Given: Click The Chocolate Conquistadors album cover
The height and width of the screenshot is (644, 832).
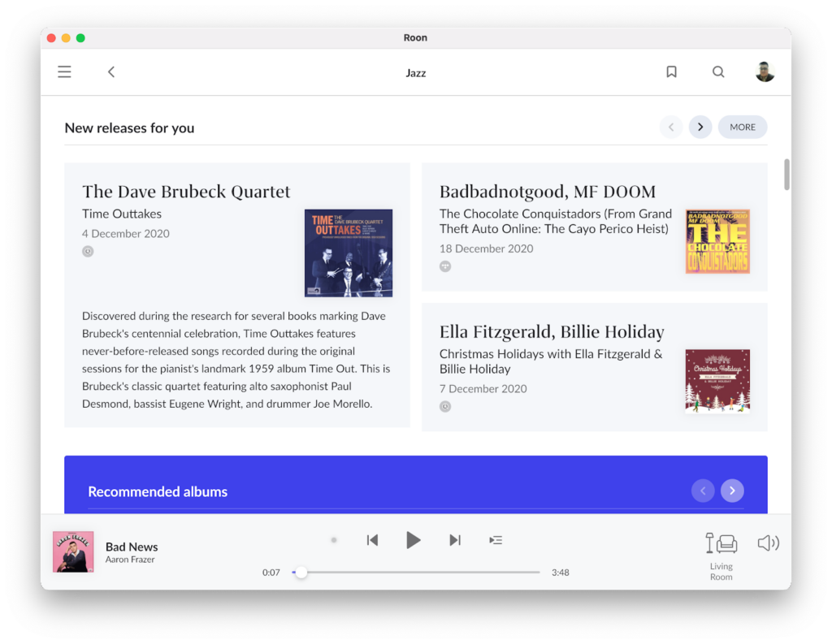Looking at the screenshot, I should [x=717, y=241].
